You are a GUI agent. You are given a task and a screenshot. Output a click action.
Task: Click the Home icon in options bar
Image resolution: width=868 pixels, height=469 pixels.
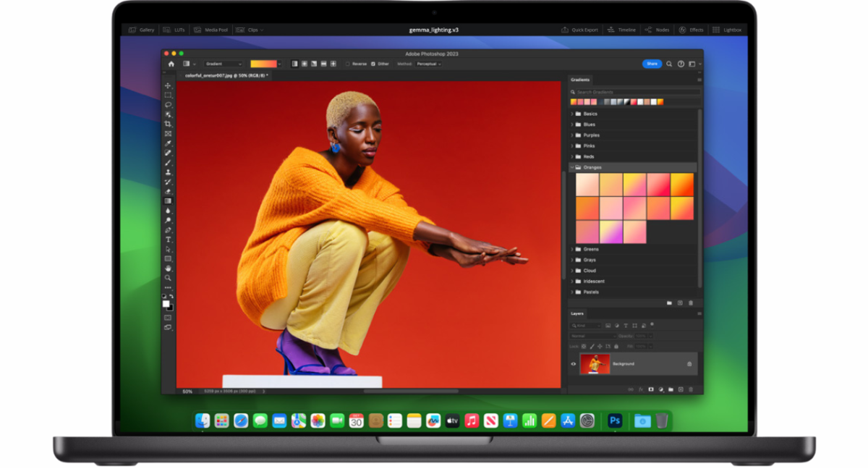coord(171,64)
